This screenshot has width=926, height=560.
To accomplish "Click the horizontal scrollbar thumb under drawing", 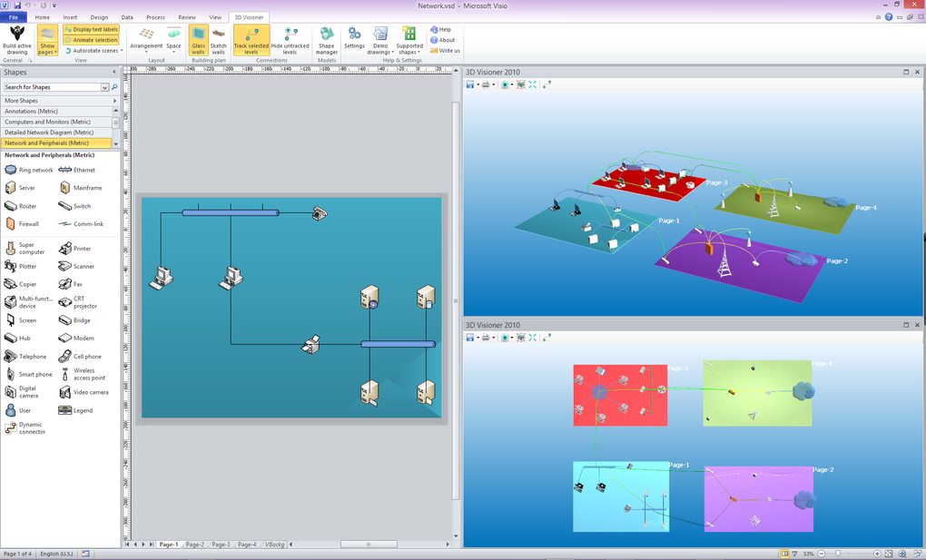I will (369, 545).
